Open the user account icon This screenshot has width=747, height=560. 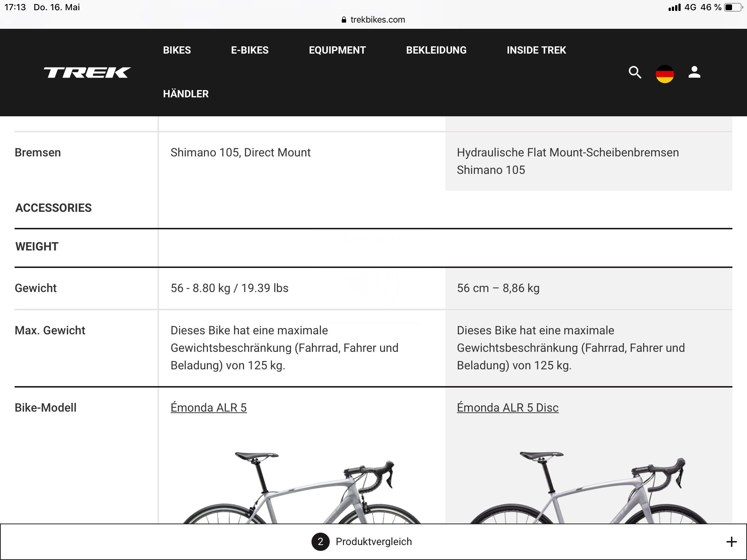(x=694, y=72)
